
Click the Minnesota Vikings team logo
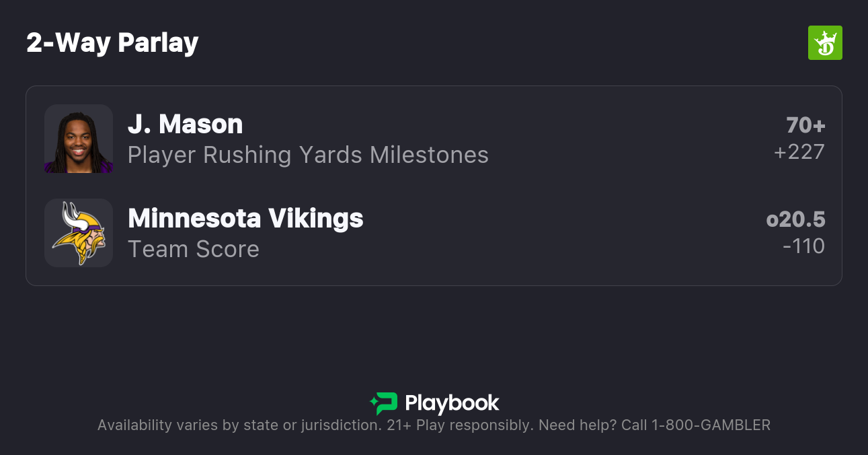point(79,233)
